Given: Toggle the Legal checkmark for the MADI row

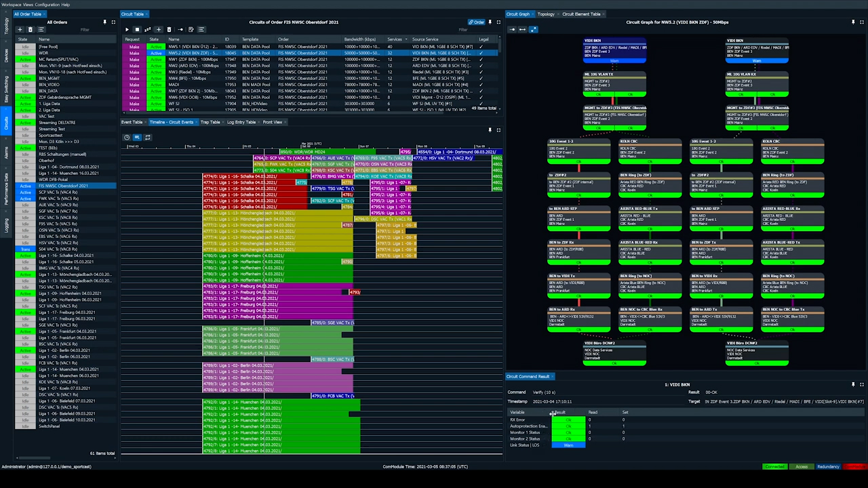Looking at the screenshot, I should (x=481, y=85).
